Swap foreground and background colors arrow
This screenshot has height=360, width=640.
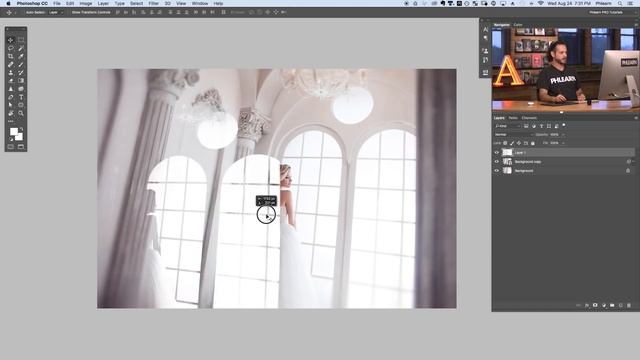click(x=21, y=129)
